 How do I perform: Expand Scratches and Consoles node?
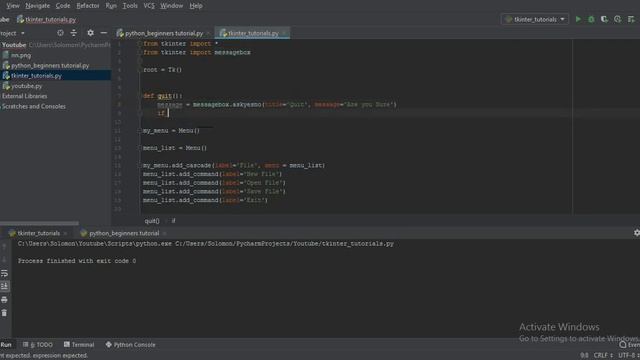coord(33,106)
